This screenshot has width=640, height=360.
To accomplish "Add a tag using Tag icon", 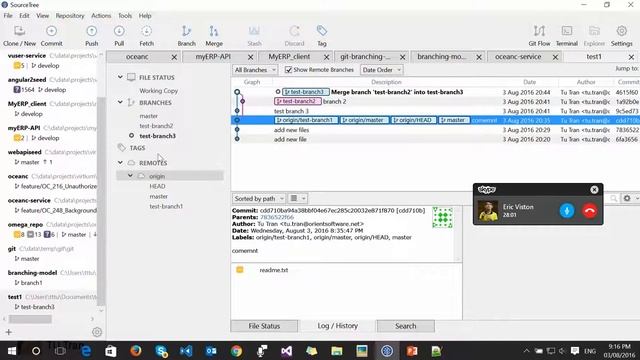I will [322, 31].
